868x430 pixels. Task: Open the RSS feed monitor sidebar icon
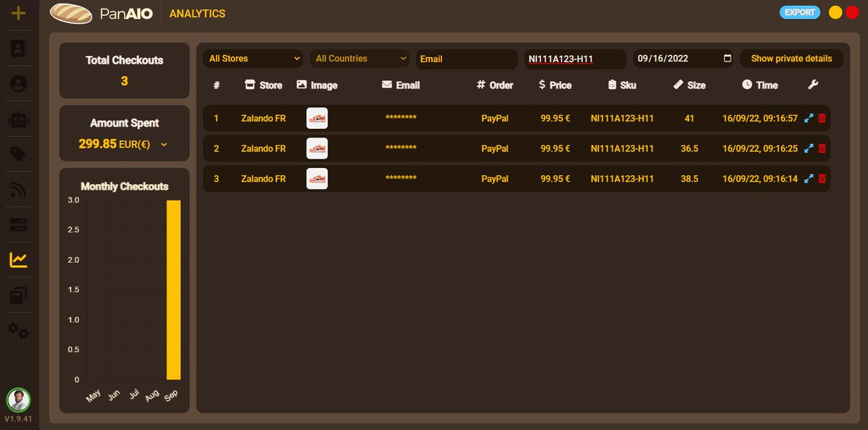(x=19, y=190)
